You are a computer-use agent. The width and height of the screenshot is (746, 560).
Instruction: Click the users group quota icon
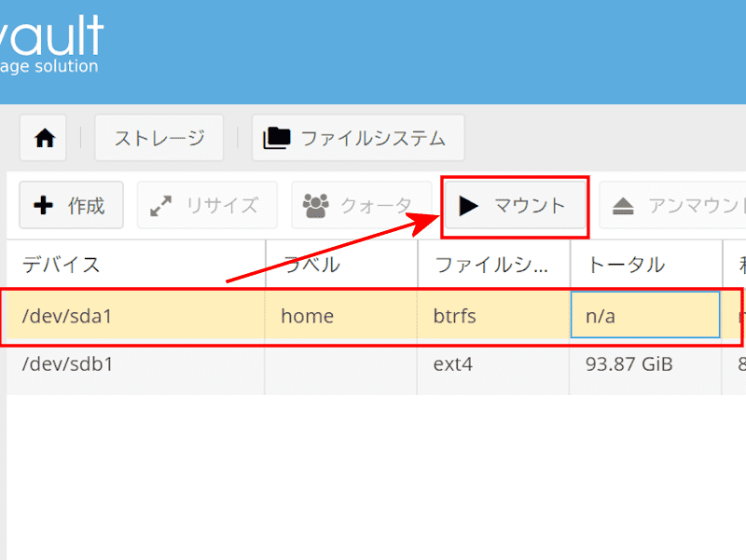point(315,206)
